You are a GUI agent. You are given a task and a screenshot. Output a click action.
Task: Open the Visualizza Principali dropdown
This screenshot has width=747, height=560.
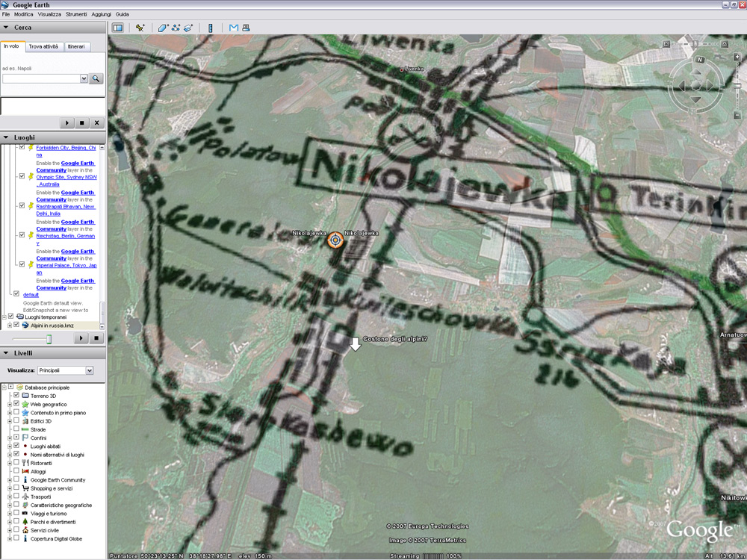click(x=89, y=370)
